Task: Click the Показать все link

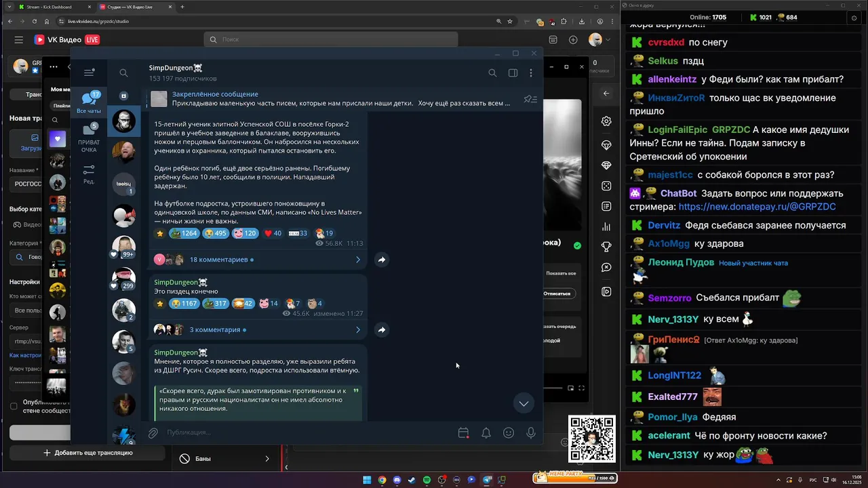Action: 561,273
